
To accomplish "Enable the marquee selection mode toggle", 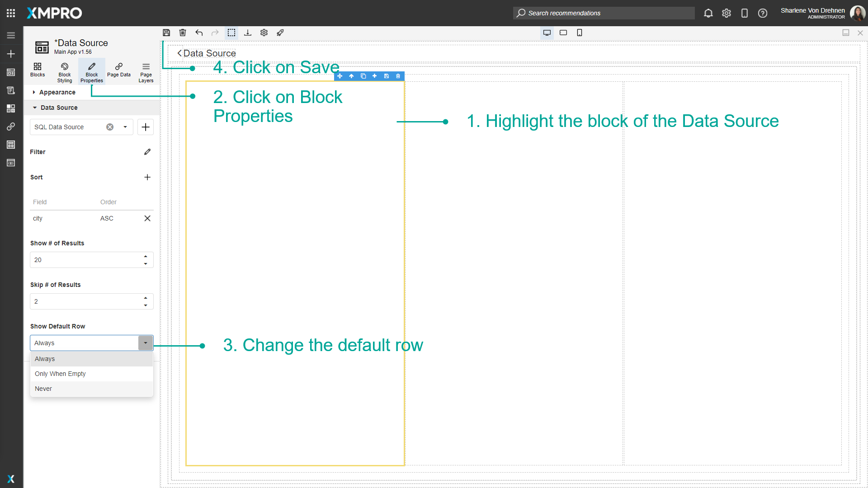I will point(231,33).
